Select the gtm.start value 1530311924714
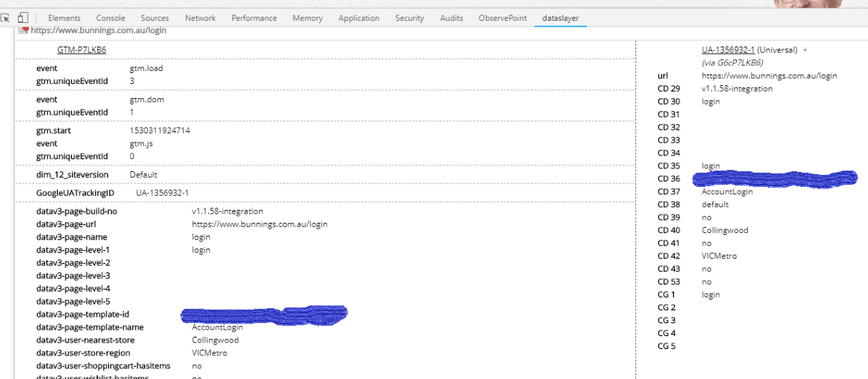 tap(160, 131)
